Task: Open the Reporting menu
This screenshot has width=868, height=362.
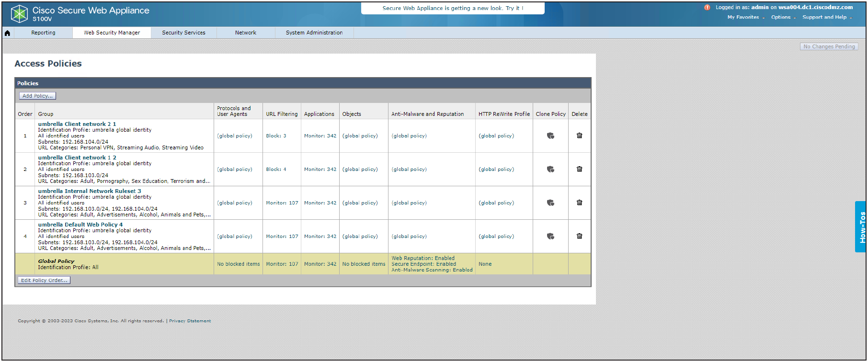Action: tap(43, 33)
